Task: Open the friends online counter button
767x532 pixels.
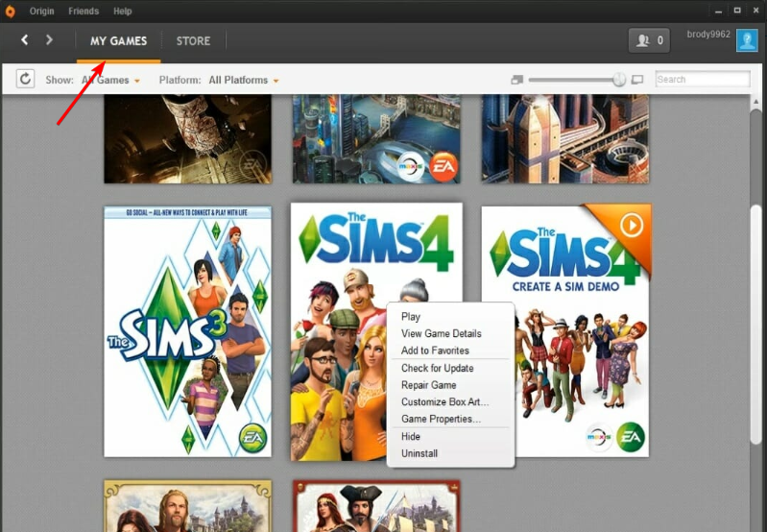Action: pyautogui.click(x=649, y=40)
